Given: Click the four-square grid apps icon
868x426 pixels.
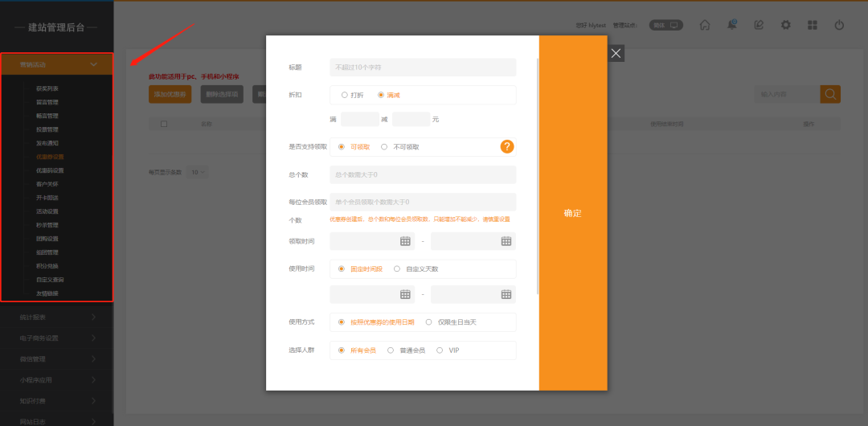Looking at the screenshot, I should point(813,25).
